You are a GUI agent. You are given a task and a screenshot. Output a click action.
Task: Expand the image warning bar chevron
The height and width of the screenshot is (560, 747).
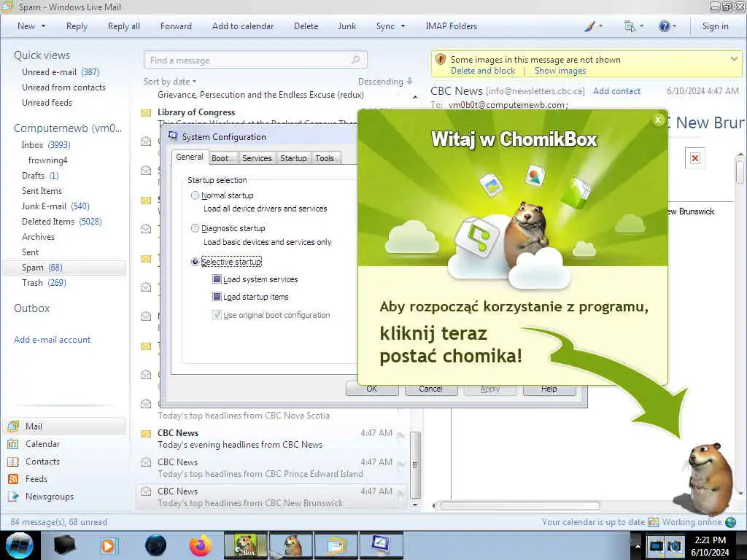pos(734,58)
